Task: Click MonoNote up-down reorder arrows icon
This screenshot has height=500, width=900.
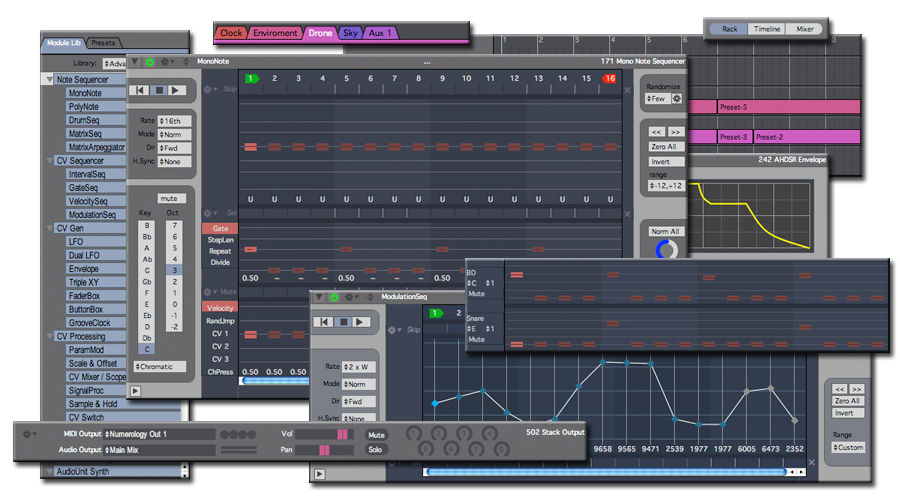Action: (185, 61)
